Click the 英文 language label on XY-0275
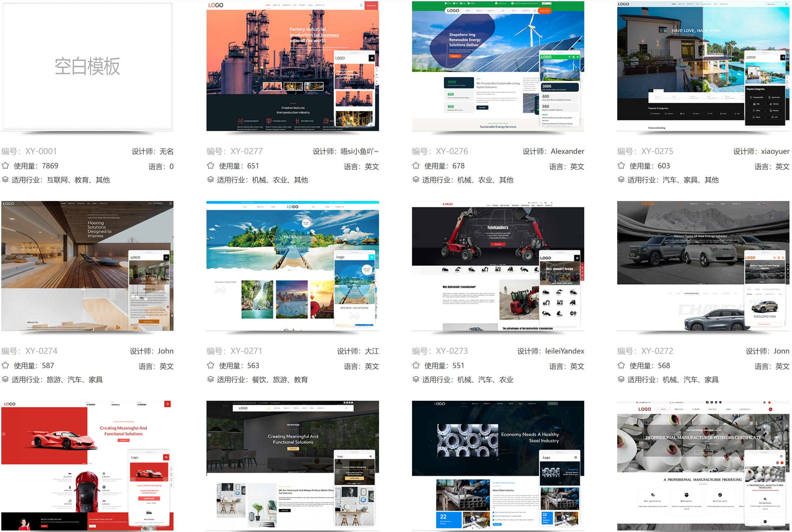792x532 pixels. (784, 166)
